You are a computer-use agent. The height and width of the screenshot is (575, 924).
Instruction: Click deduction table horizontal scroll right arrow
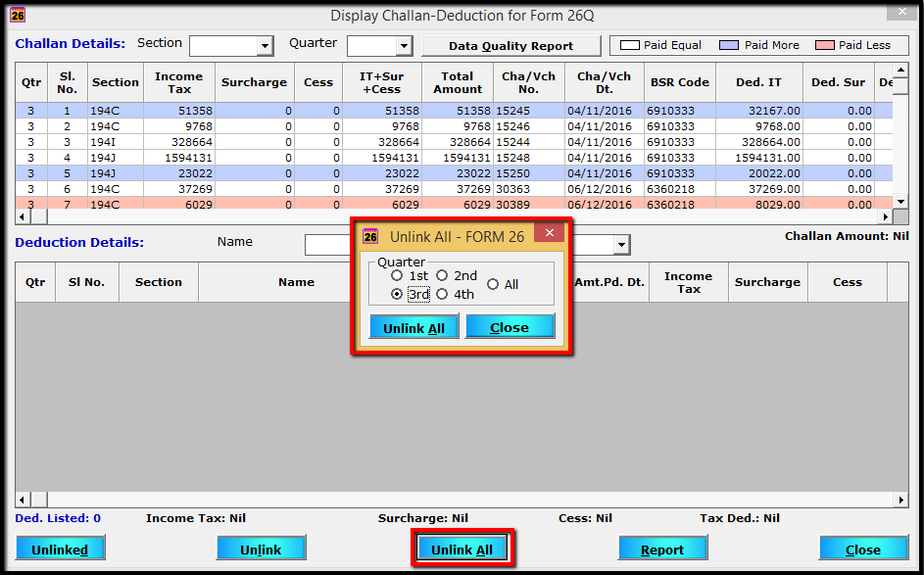(901, 501)
